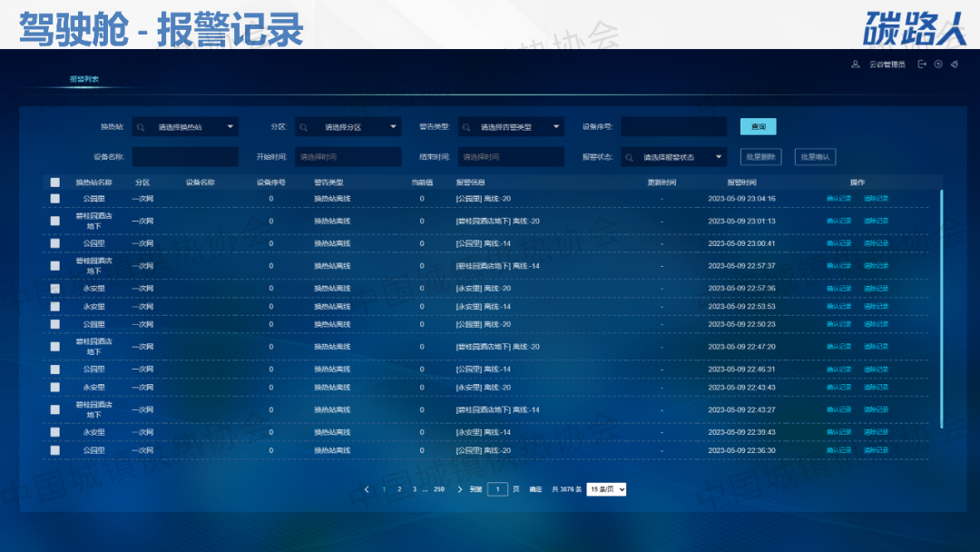Open the 分区 dropdown selector
The width and height of the screenshot is (980, 552).
pos(348,127)
